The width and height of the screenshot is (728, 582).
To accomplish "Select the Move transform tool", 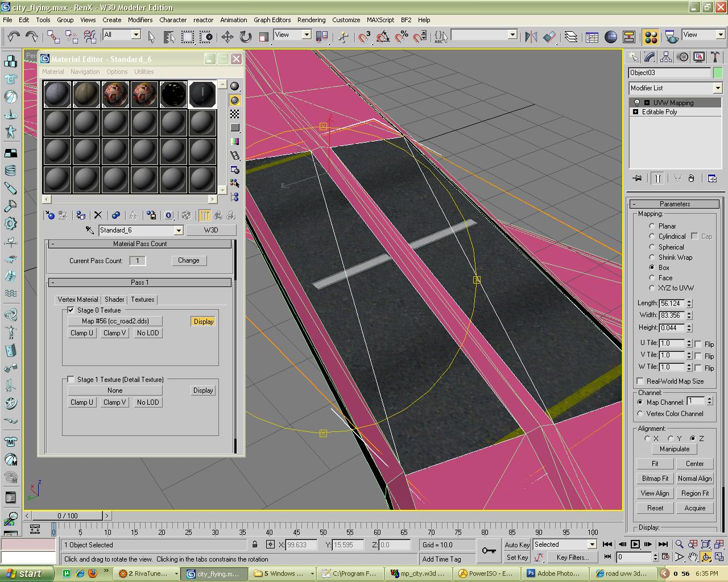I will coord(227,37).
